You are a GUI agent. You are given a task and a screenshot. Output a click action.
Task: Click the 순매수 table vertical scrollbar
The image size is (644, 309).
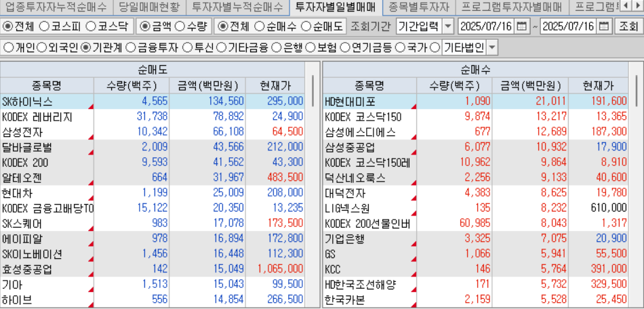[x=637, y=91]
